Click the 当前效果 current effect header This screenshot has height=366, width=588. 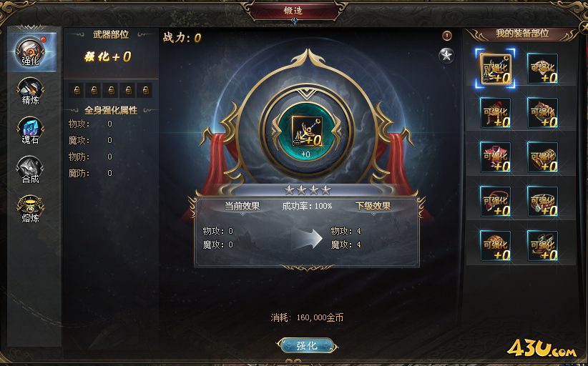[x=242, y=206]
